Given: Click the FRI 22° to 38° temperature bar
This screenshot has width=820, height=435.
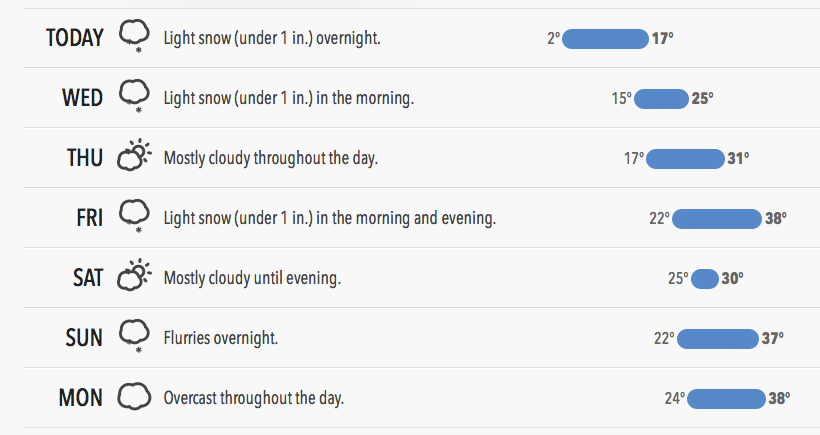Looking at the screenshot, I should point(716,219).
